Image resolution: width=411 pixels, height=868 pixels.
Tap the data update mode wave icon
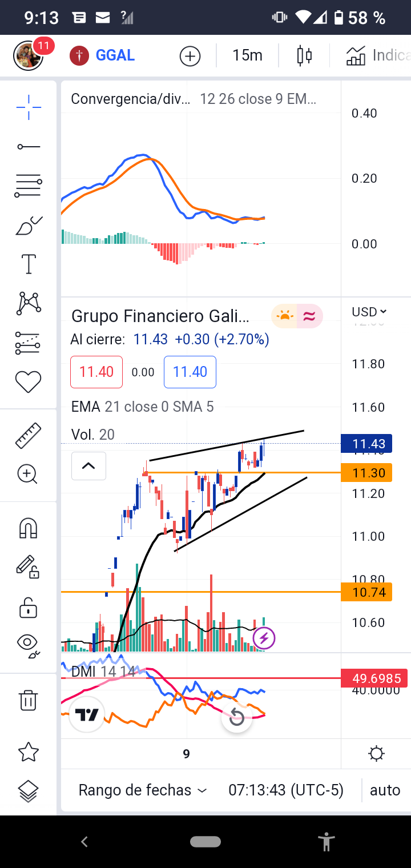click(x=309, y=316)
